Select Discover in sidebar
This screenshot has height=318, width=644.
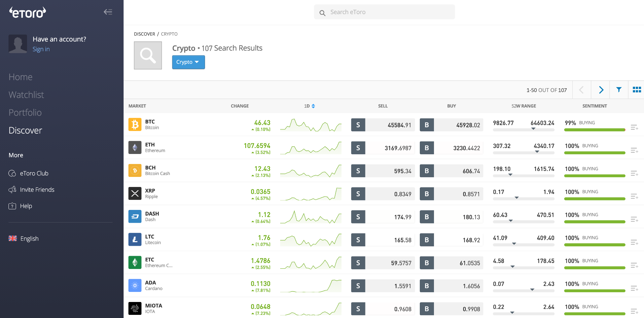click(x=25, y=130)
